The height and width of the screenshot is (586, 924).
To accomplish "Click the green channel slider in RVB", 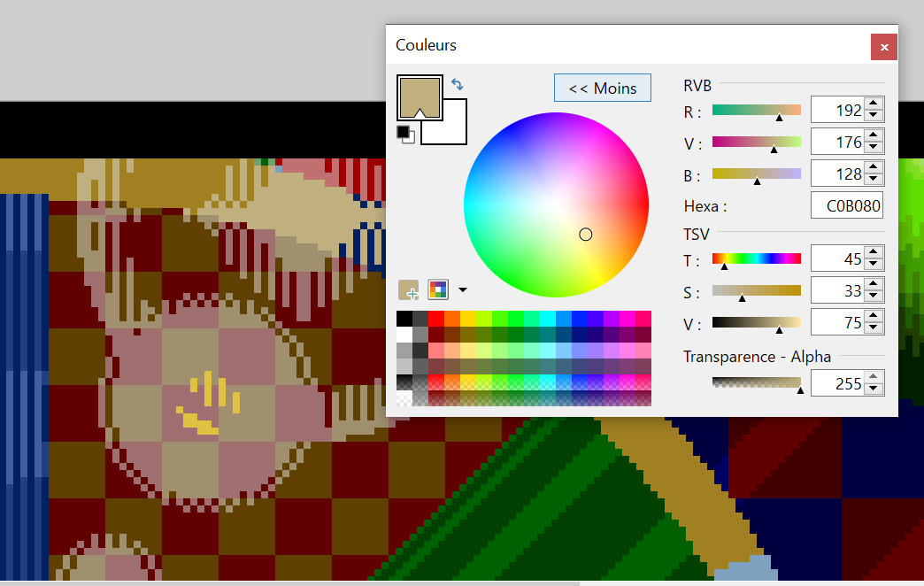I will tap(757, 143).
